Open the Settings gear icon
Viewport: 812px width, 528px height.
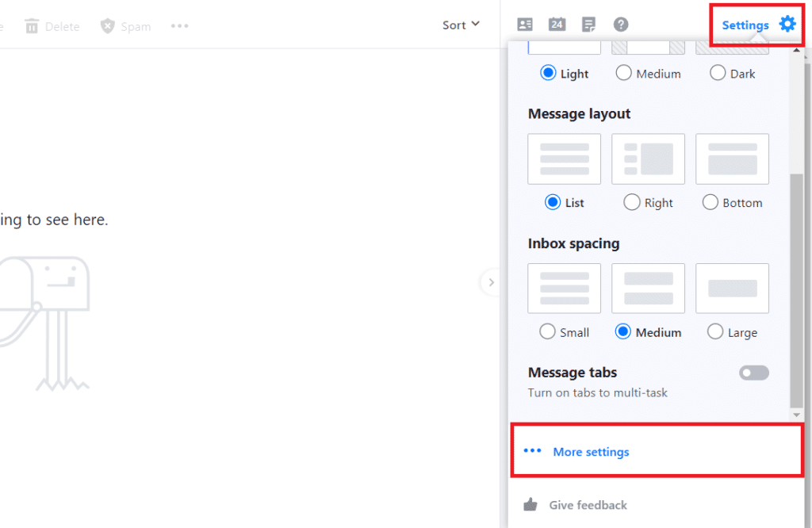(787, 24)
